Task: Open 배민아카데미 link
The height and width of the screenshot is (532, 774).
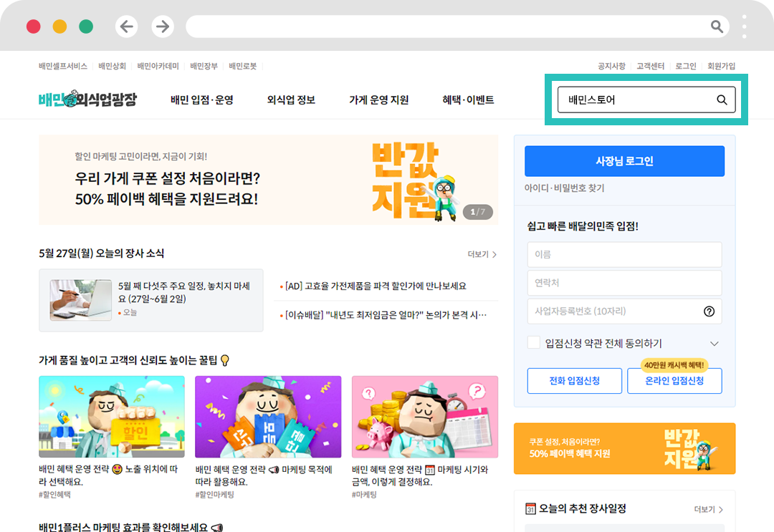Action: (x=158, y=66)
